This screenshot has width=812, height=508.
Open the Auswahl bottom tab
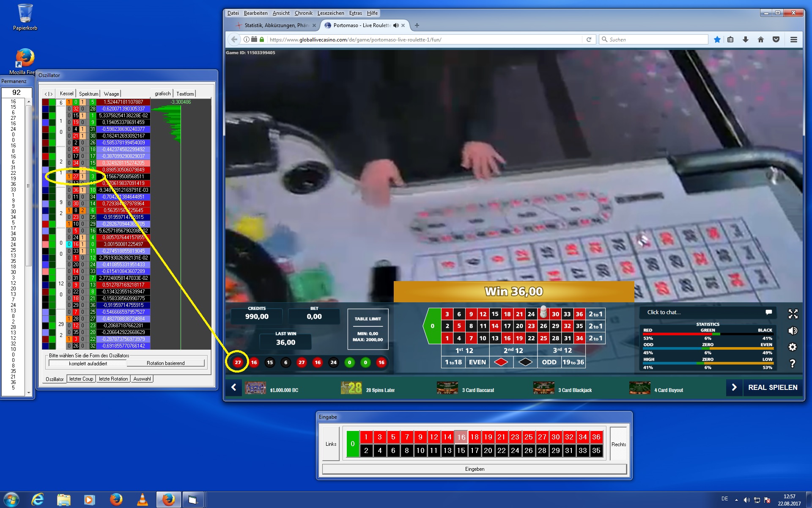pos(142,379)
